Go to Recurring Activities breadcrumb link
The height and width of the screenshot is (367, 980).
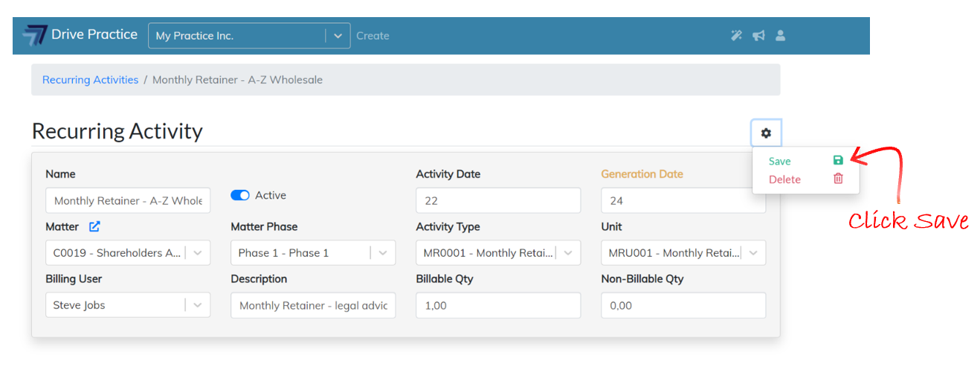pyautogui.click(x=90, y=80)
